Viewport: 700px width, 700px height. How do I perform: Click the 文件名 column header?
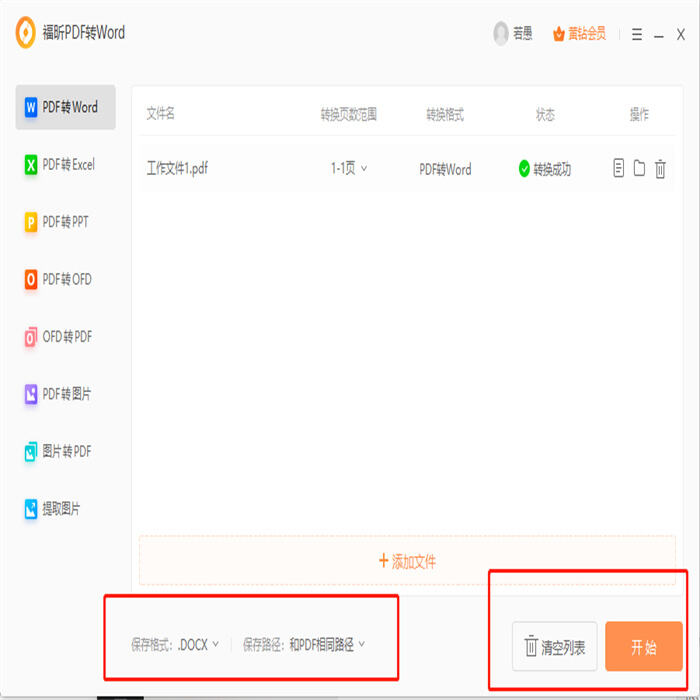click(x=160, y=113)
